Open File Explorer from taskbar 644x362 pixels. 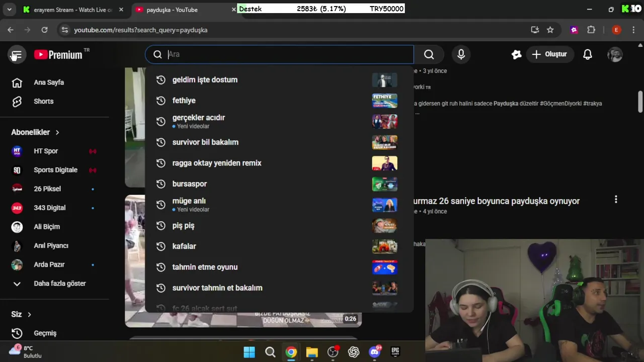click(x=312, y=352)
